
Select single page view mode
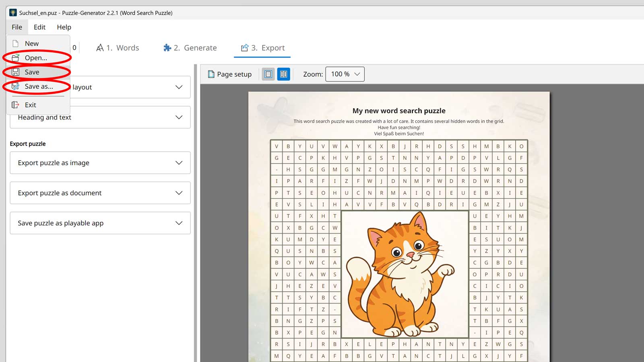click(268, 74)
